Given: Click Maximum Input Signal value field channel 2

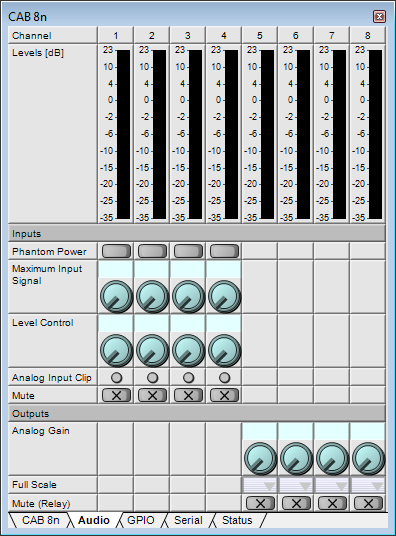Looking at the screenshot, I should [152, 269].
